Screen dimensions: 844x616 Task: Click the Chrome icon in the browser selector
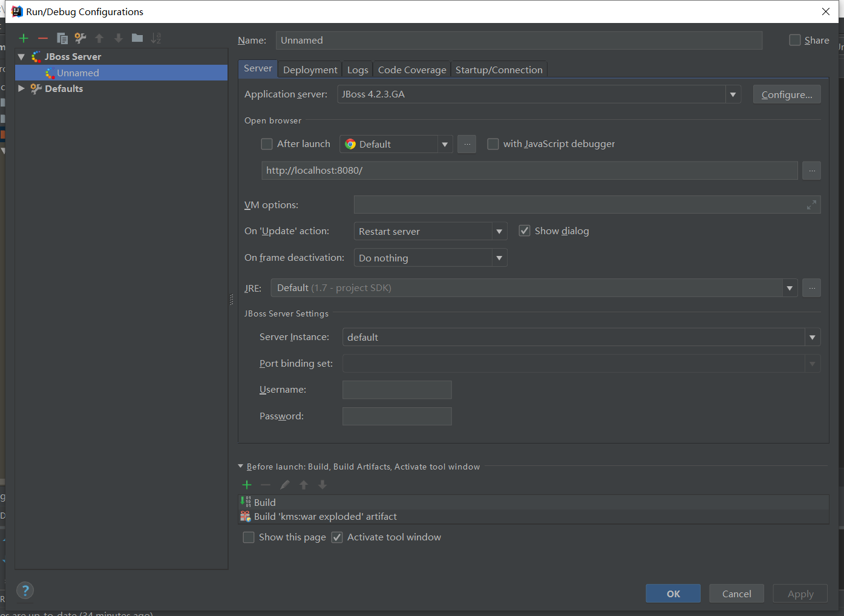point(350,144)
